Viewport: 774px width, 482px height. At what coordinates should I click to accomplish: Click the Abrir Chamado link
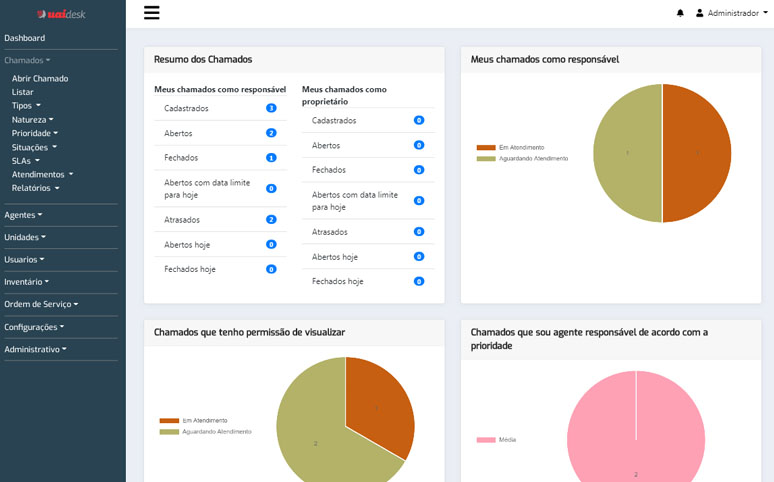click(40, 78)
